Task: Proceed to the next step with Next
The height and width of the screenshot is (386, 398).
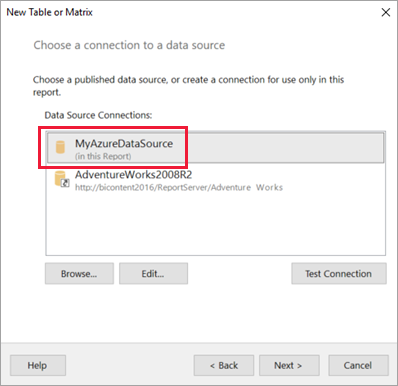Action: (x=289, y=365)
